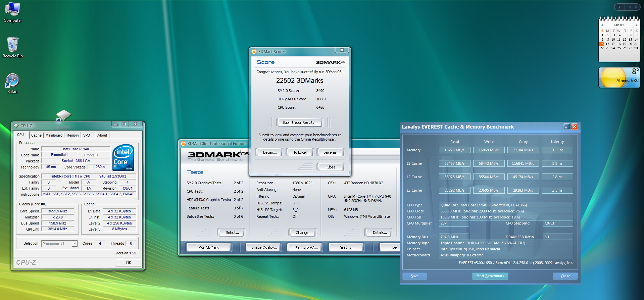Click Close button at bottom of EVEREST
The height and width of the screenshot is (300, 644).
565,276
